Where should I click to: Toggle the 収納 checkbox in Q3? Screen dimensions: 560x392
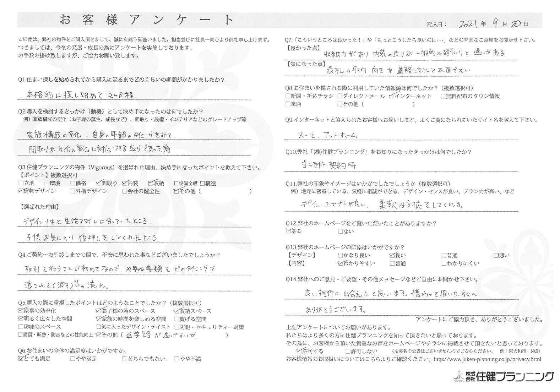151,184
